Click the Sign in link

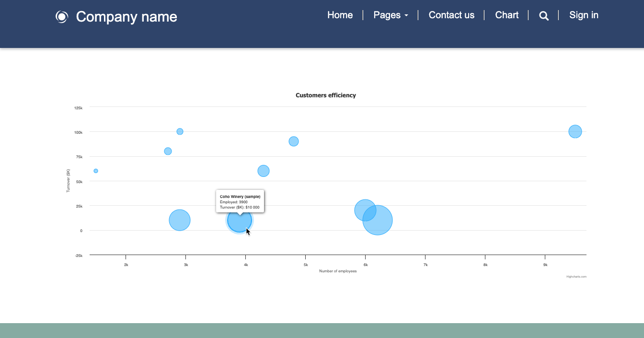click(x=584, y=15)
